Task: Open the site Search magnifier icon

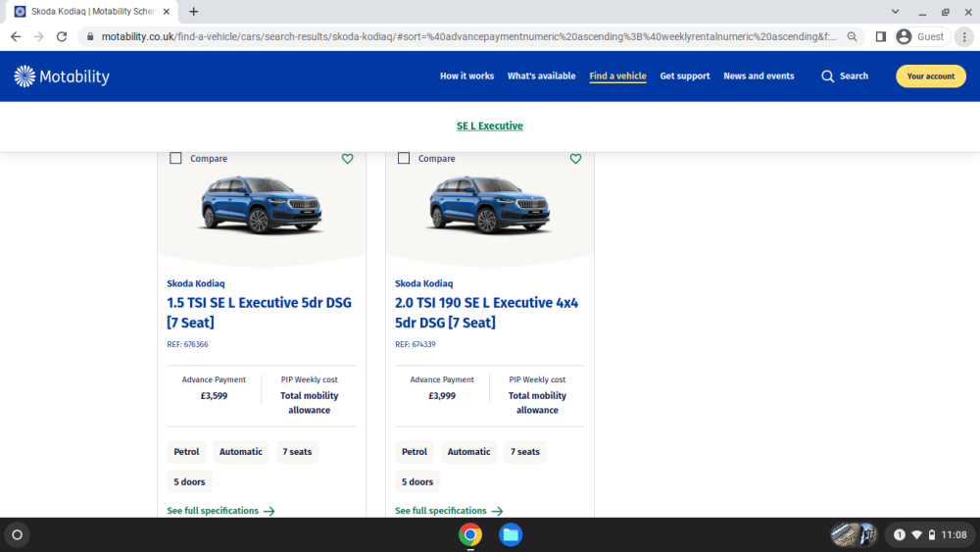Action: tap(827, 76)
